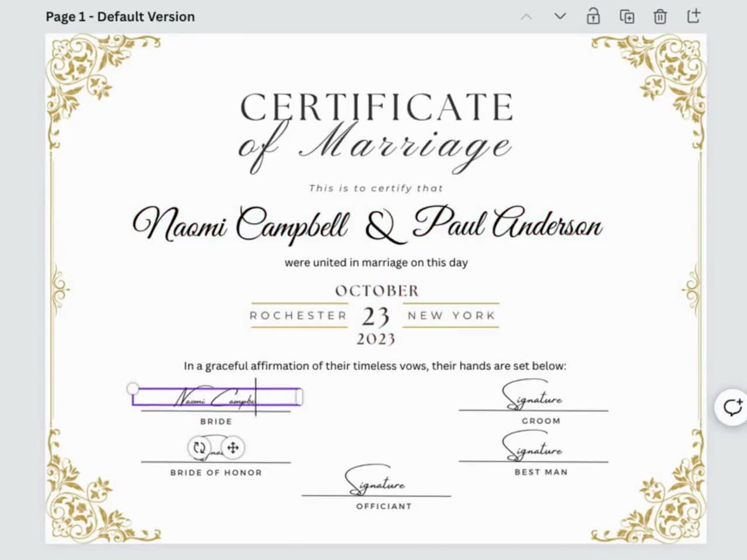Duplicate the current page

point(627,16)
